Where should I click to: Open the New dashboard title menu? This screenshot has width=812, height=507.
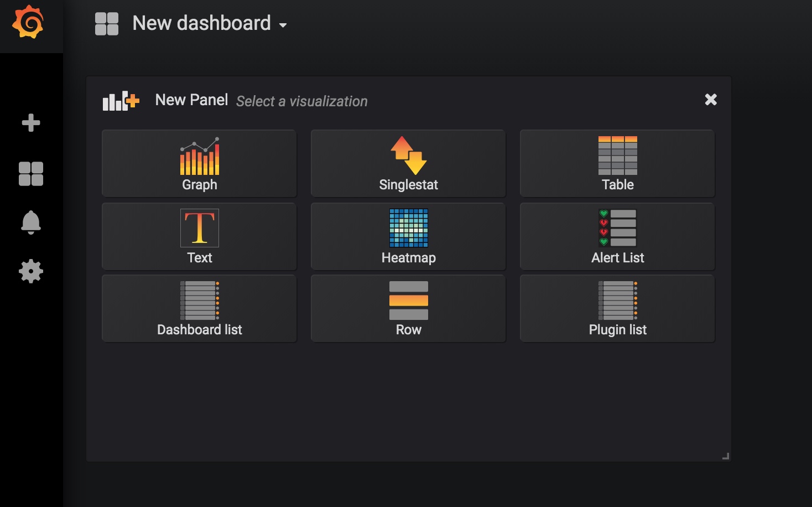(202, 23)
